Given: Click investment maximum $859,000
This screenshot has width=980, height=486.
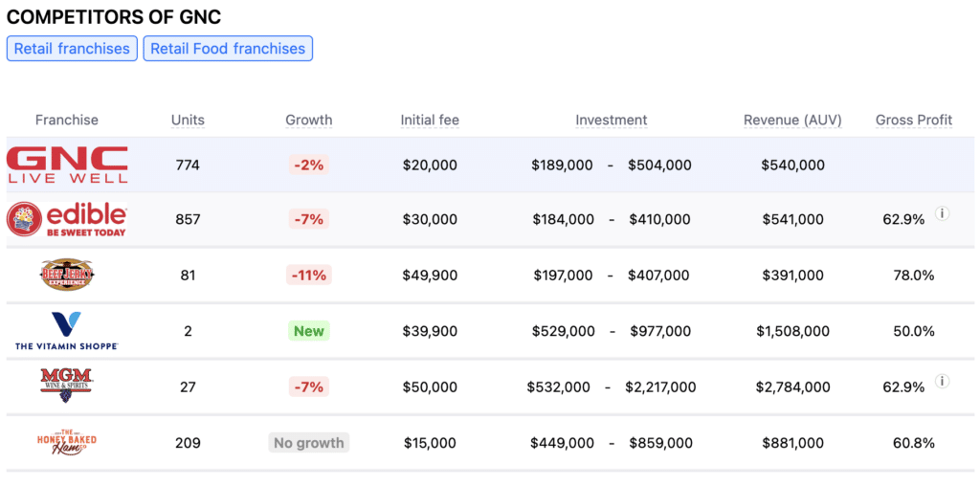Looking at the screenshot, I should 660,443.
